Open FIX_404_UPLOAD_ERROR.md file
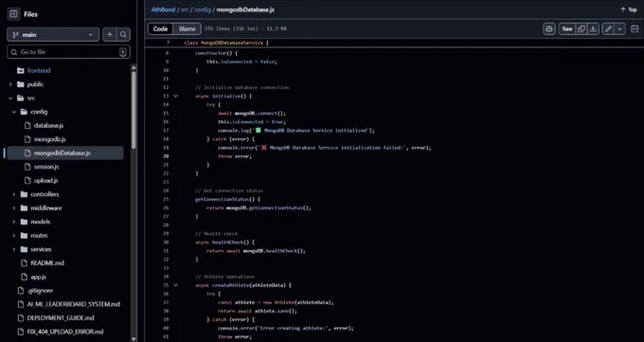 pyautogui.click(x=65, y=332)
